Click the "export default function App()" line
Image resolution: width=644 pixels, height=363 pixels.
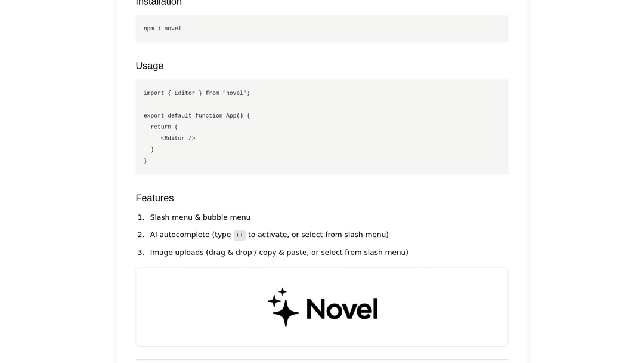197,116
